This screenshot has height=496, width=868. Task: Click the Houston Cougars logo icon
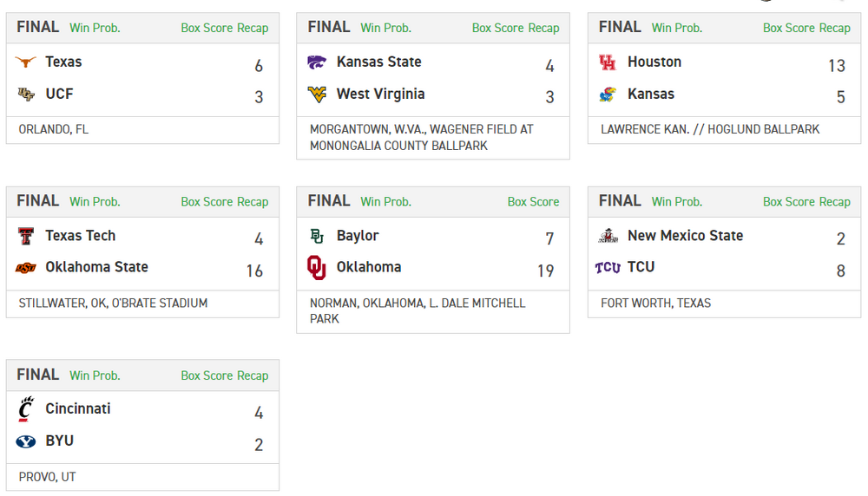(x=608, y=62)
